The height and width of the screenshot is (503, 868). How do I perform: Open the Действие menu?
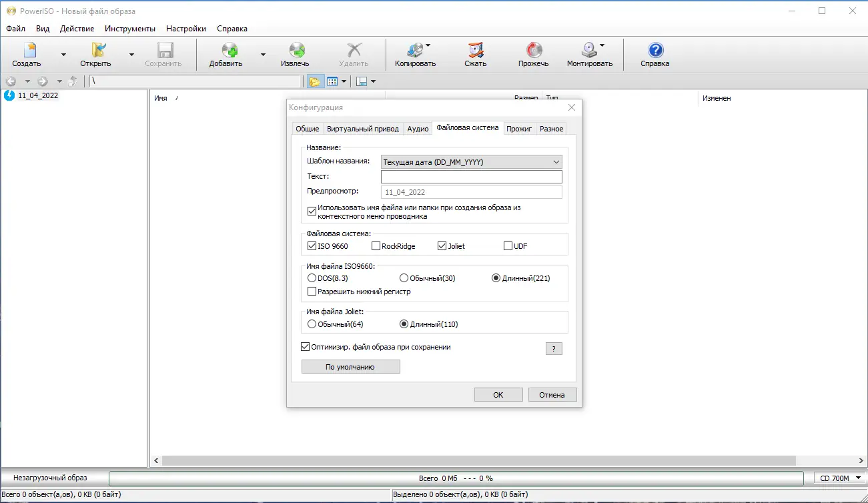(x=77, y=29)
